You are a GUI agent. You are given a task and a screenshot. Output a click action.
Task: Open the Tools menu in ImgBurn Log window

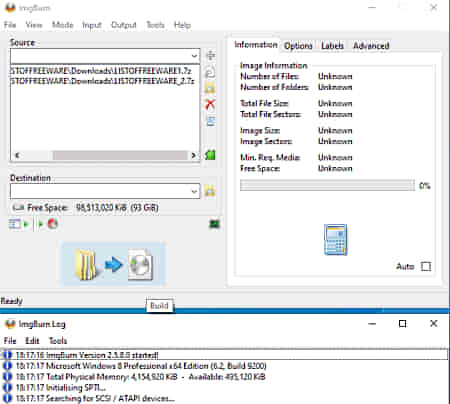click(58, 341)
